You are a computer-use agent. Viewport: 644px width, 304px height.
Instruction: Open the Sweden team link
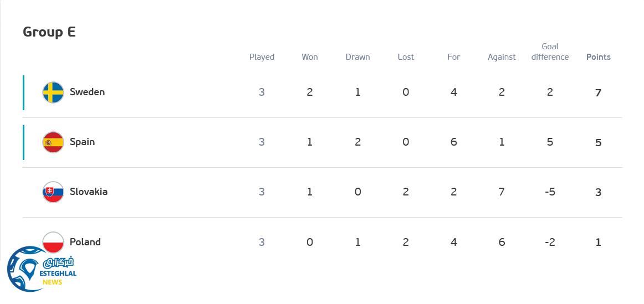(87, 92)
